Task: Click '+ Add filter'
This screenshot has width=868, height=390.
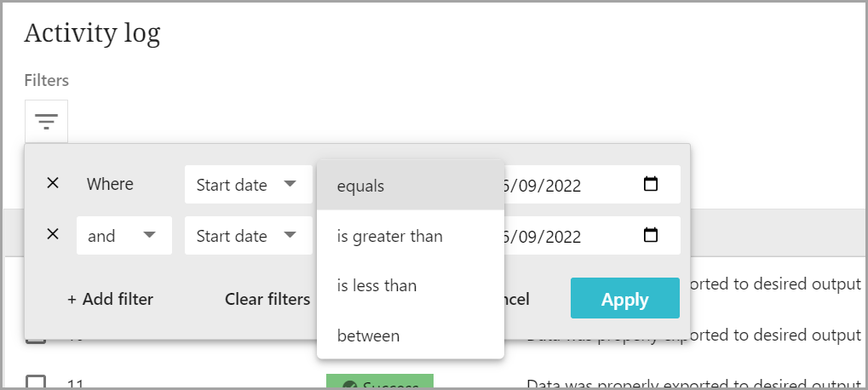Action: 111,299
